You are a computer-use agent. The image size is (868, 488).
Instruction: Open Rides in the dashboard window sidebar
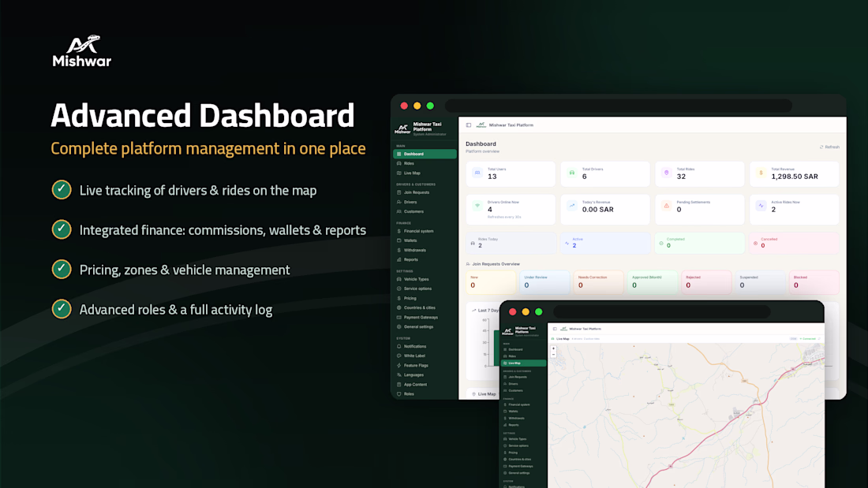[x=425, y=163]
